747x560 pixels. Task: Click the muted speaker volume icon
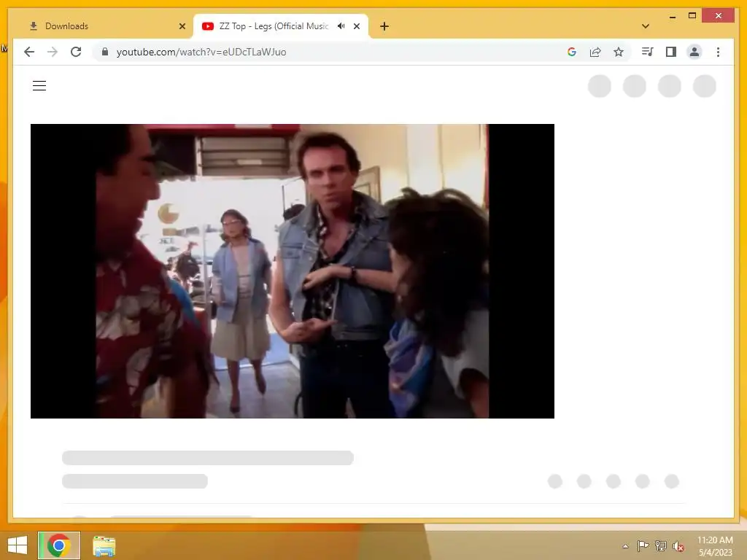[x=678, y=546]
